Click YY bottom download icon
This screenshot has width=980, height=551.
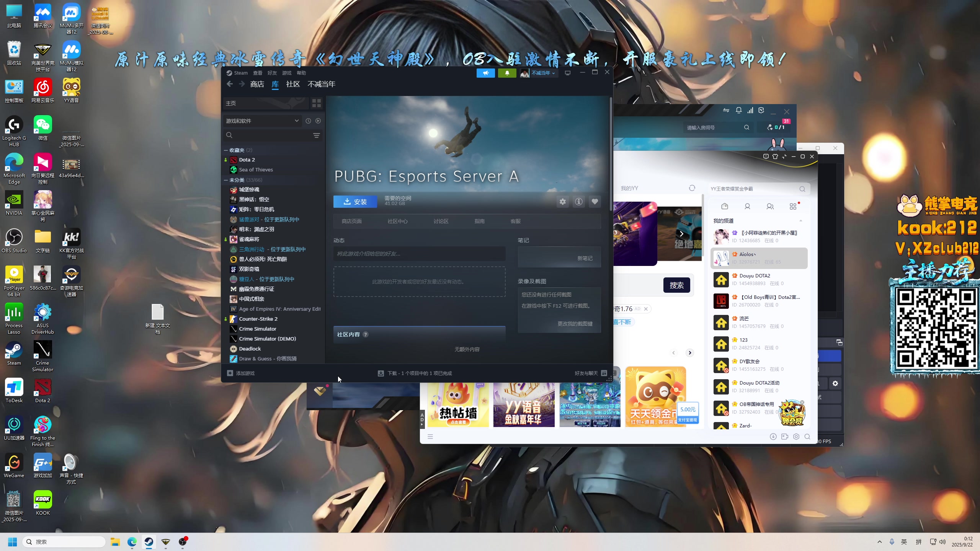(773, 437)
